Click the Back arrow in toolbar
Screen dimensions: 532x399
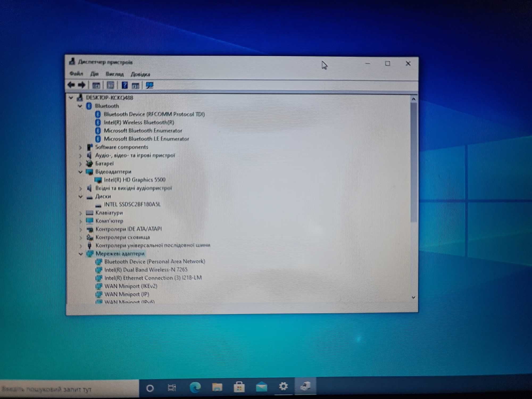(71, 85)
